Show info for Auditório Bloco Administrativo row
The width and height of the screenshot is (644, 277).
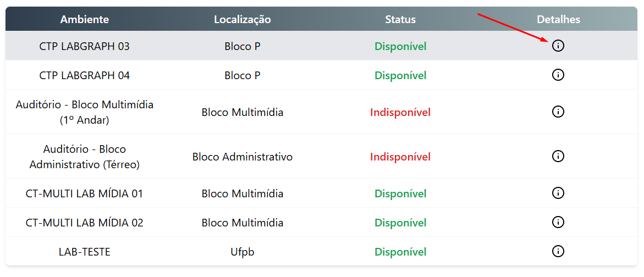(558, 156)
